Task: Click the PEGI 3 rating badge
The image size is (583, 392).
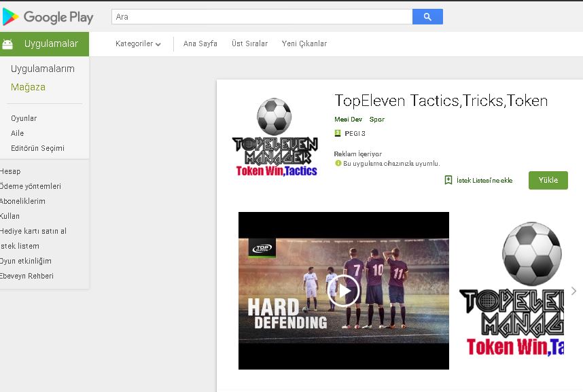Action: tap(338, 133)
